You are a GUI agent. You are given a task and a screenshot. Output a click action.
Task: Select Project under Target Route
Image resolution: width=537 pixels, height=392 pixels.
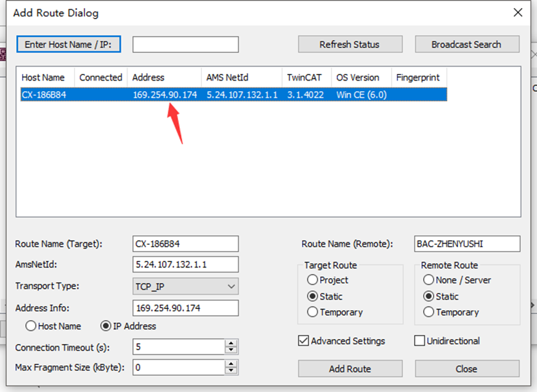[x=328, y=280]
